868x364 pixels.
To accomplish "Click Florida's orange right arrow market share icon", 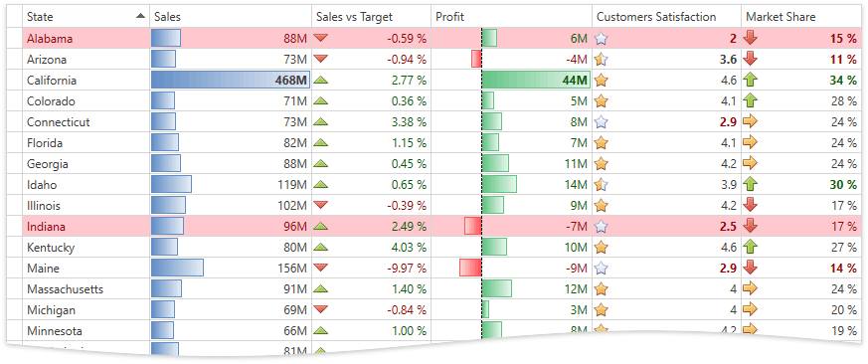I will tap(751, 143).
